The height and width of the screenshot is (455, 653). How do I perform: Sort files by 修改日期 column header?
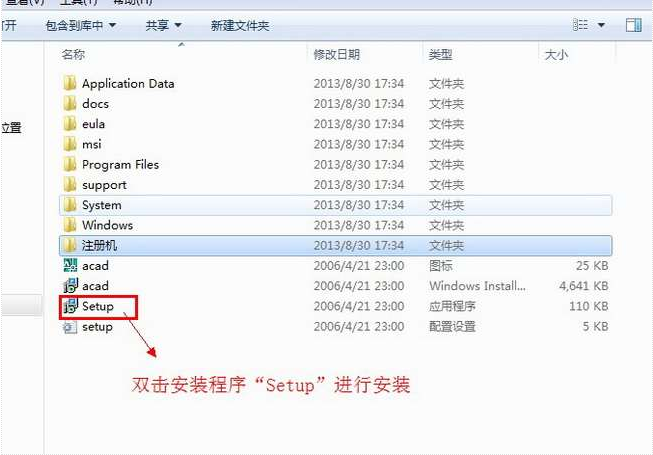pos(336,54)
